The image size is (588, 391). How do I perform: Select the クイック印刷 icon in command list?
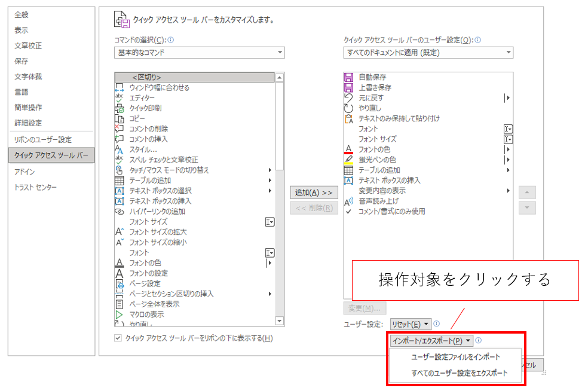pos(119,108)
